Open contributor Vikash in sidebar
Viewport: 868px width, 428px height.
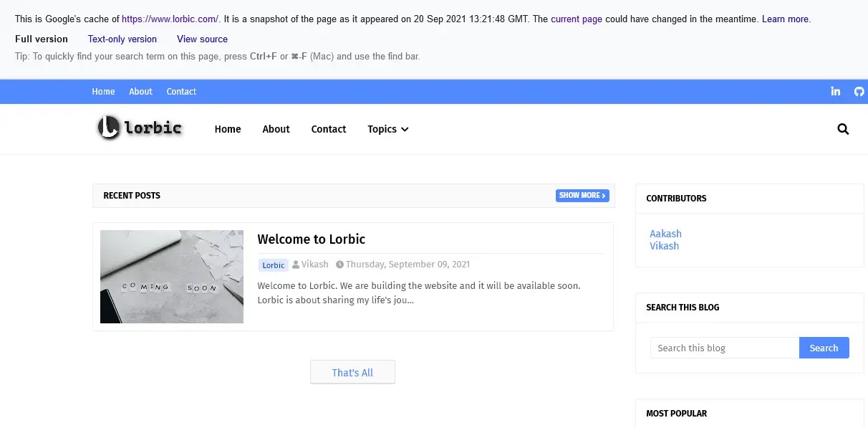(664, 246)
